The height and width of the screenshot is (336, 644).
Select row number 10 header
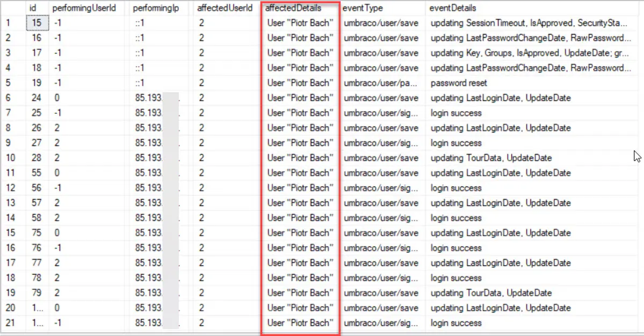click(x=11, y=158)
